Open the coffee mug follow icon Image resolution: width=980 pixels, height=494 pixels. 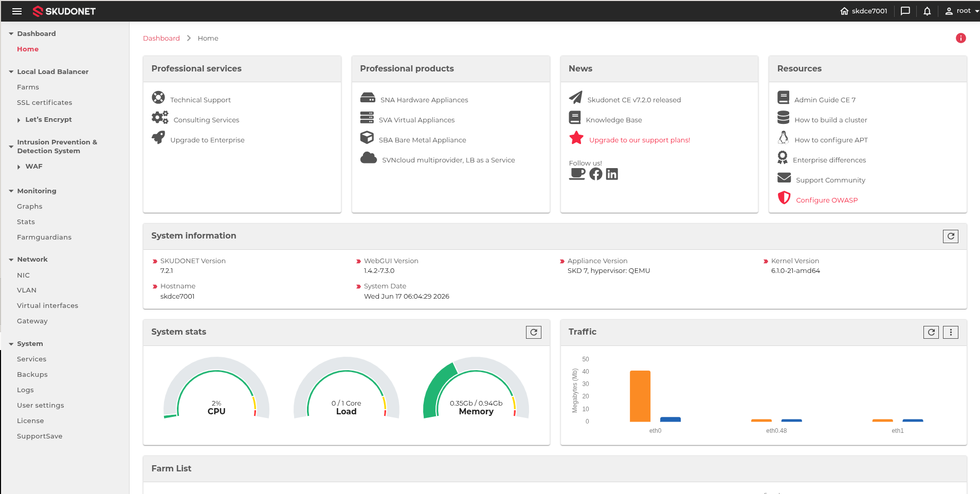point(577,174)
